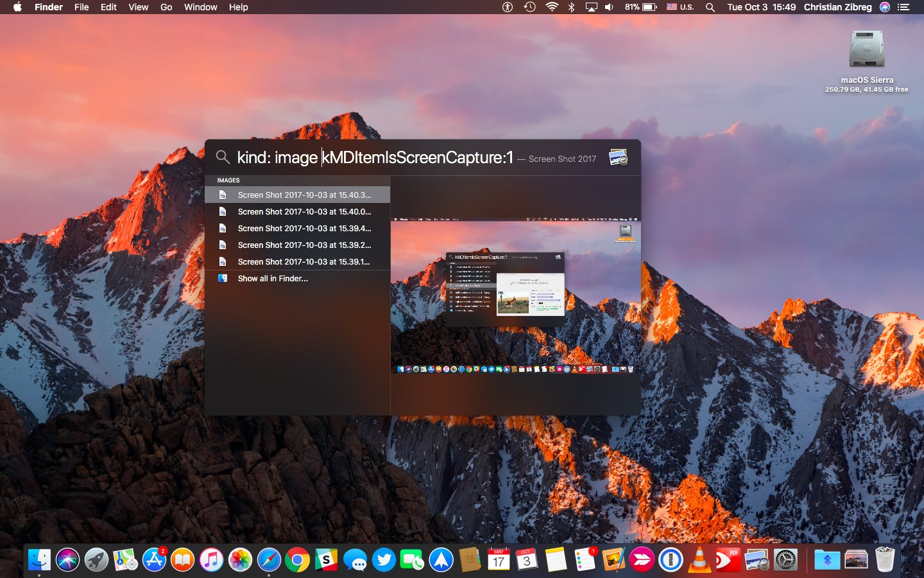Launch Safari from the Dock

click(x=269, y=560)
